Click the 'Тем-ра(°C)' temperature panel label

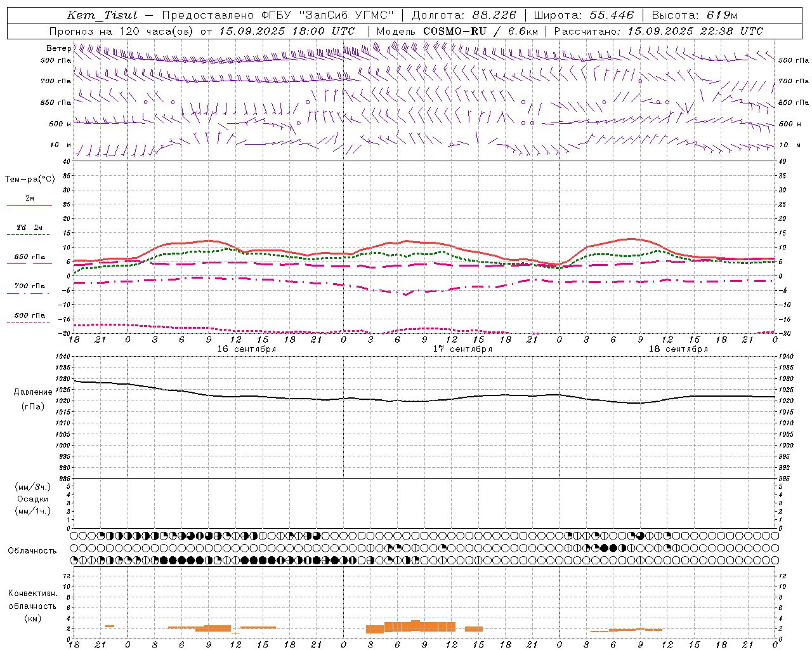30,179
